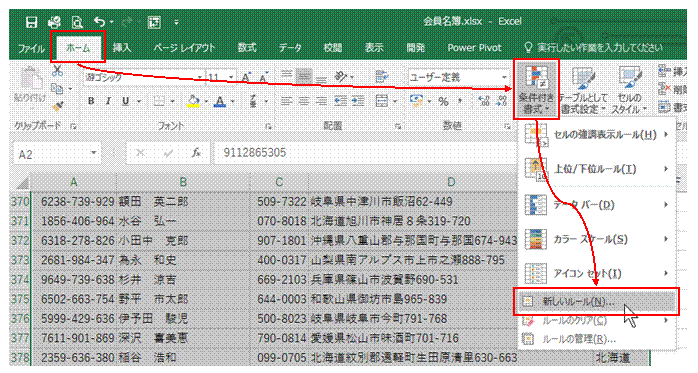This screenshot has width=698, height=373.
Task: Open セルのスタイル dropdown
Action: tap(629, 89)
